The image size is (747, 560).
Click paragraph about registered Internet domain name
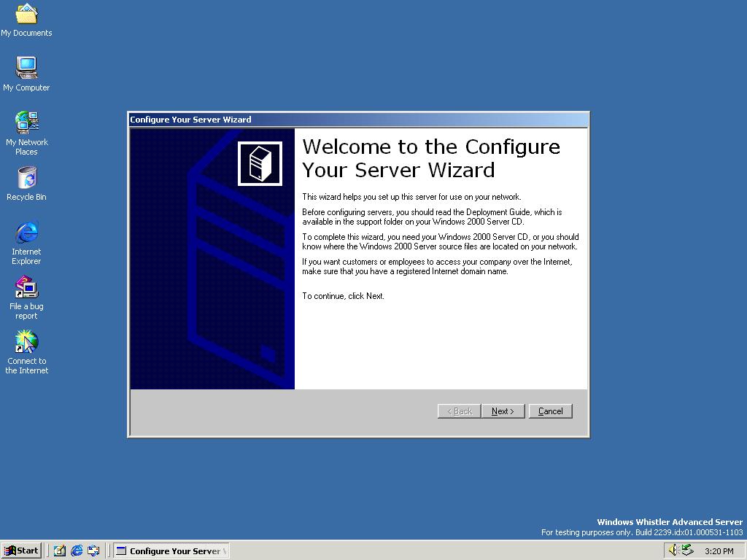point(437,266)
